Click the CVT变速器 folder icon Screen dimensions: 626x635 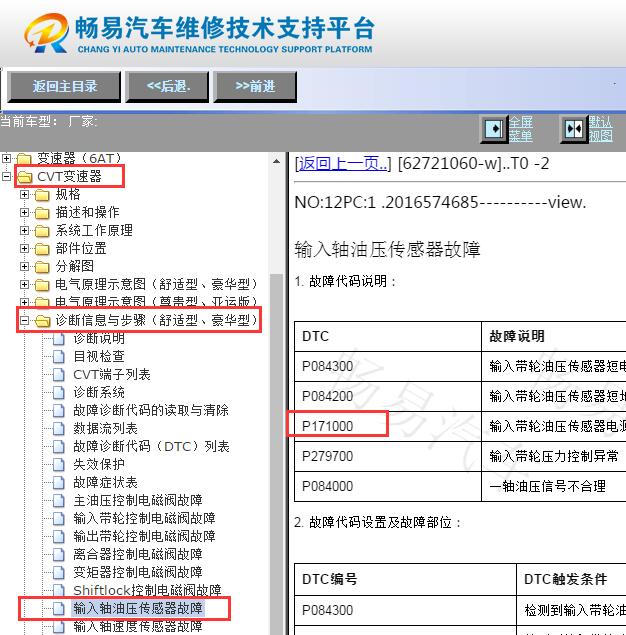point(24,177)
